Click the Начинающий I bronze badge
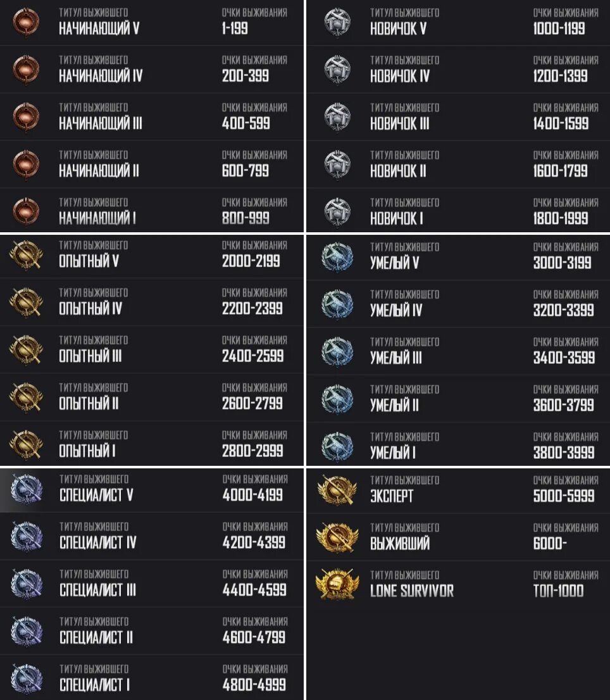 (26, 211)
